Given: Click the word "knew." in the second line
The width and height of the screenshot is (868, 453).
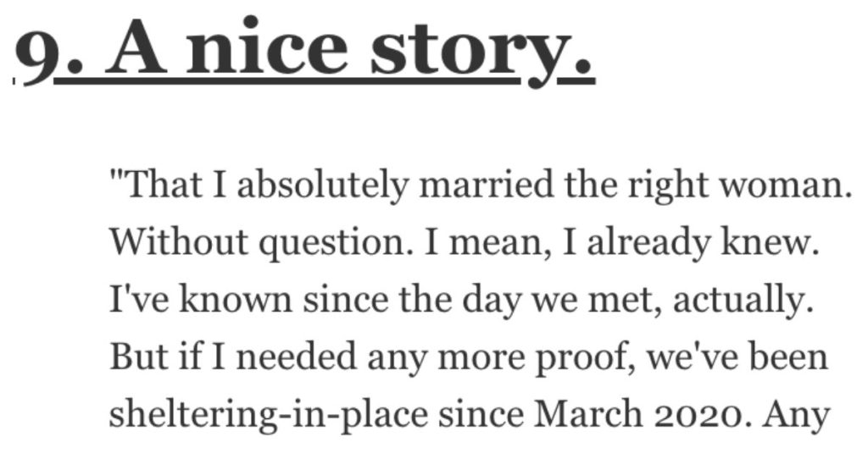Looking at the screenshot, I should click(770, 242).
